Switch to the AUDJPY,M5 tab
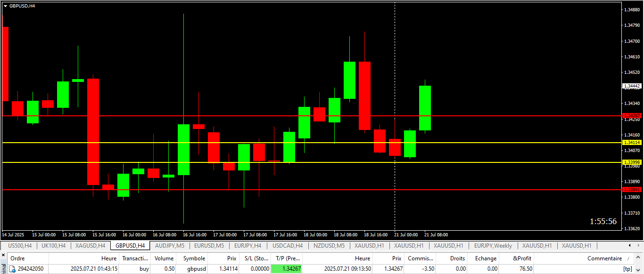644x274 pixels. (x=170, y=246)
